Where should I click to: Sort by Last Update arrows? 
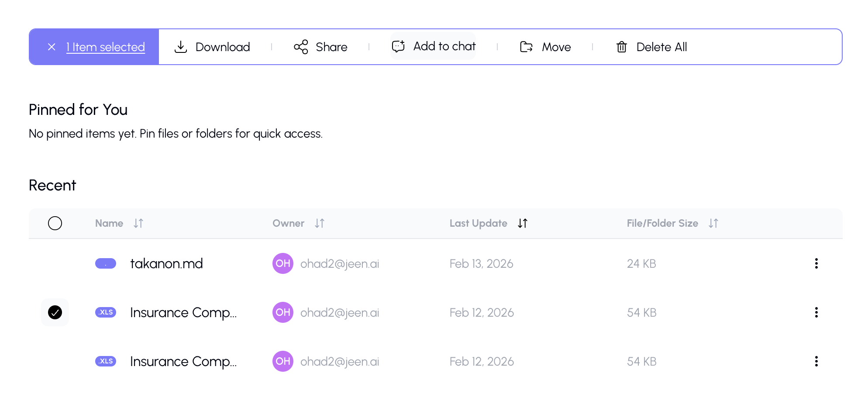(523, 223)
